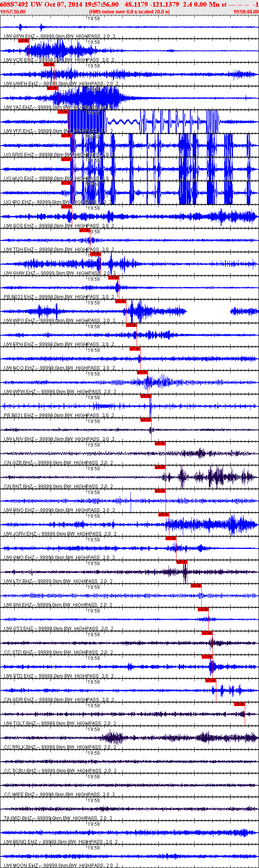This screenshot has height=868, width=259.
Task: Select the UW VCR EHZ station label
Action: pos(59,60)
